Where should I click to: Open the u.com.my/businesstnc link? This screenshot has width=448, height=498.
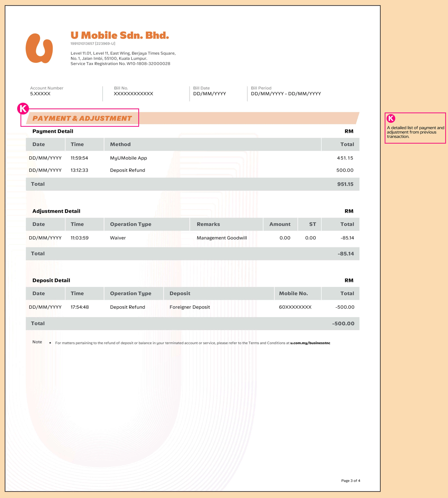point(310,343)
